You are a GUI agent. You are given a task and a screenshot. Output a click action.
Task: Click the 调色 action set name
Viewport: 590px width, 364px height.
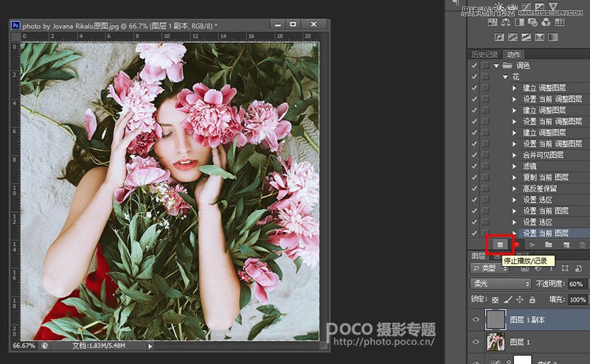coord(523,66)
